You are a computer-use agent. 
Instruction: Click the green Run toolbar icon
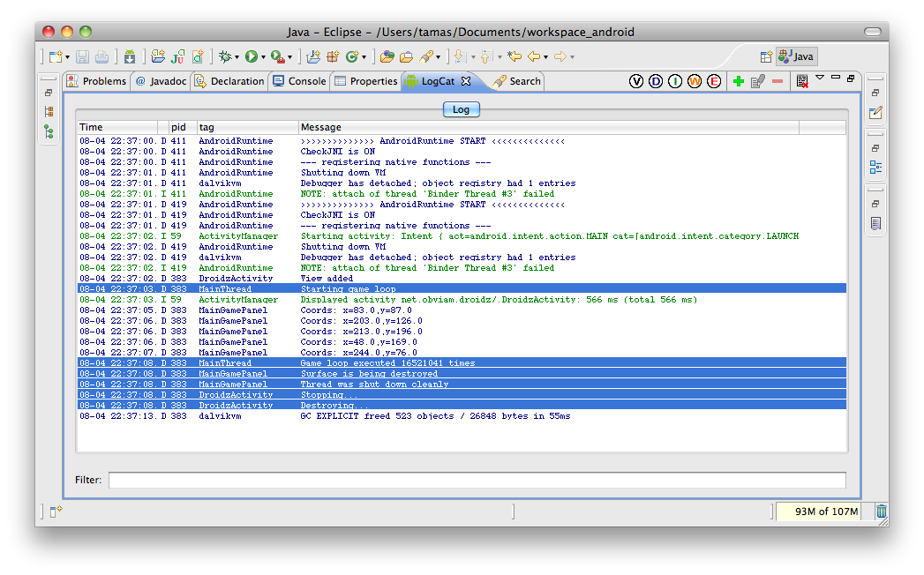pyautogui.click(x=252, y=56)
